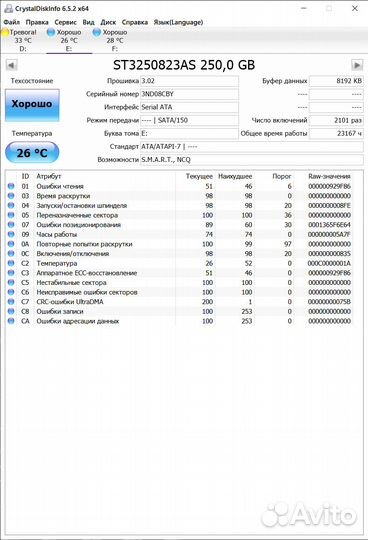Click the Атрибут column header
Viewport: 368px width, 540px height.
(49, 176)
